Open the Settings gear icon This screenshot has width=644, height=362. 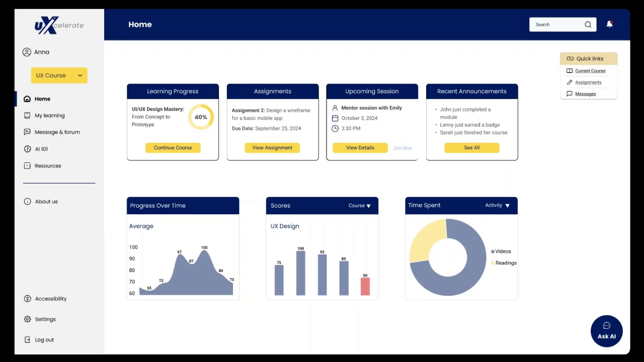click(x=27, y=319)
